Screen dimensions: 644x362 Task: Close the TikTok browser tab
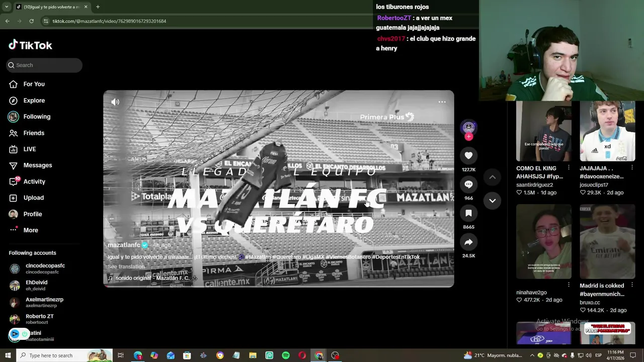click(x=86, y=7)
